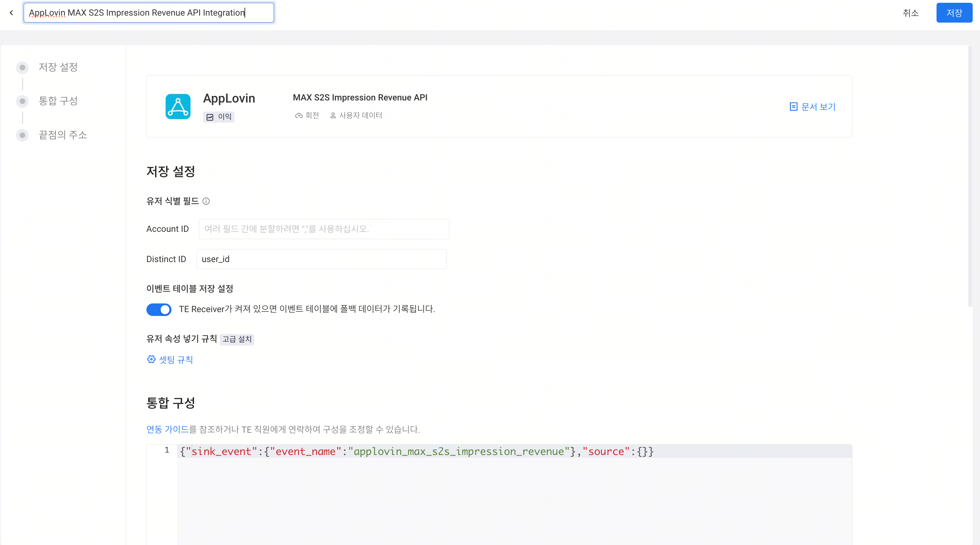Open the 연동 가이드 integration guide link
980x545 pixels.
click(x=167, y=429)
